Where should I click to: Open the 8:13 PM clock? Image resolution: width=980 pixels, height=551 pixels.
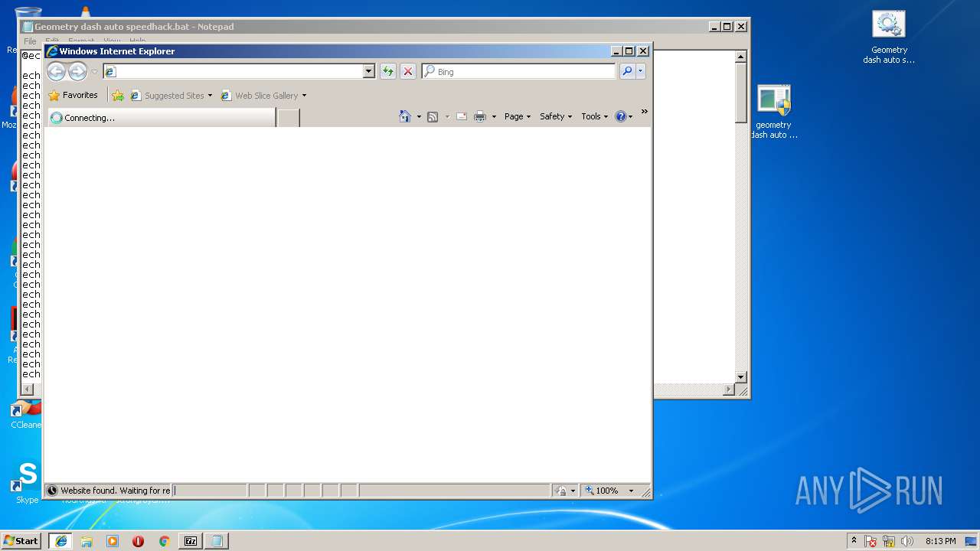[940, 541]
